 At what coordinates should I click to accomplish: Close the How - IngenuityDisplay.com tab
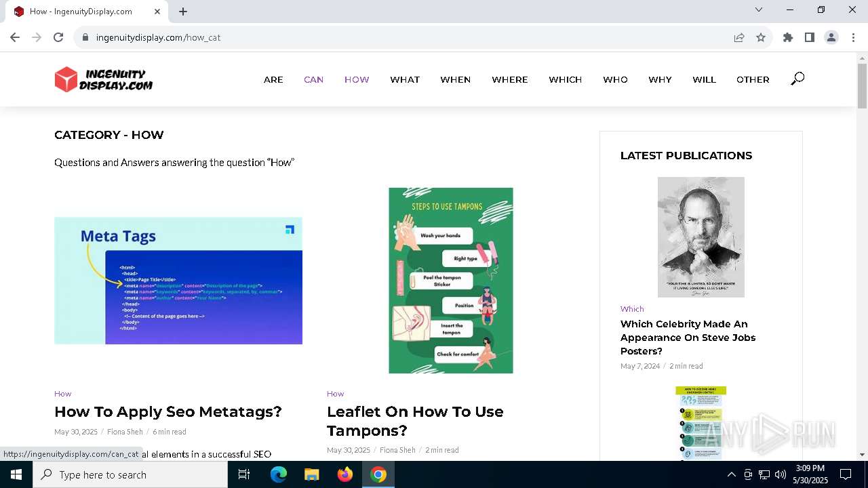(x=157, y=12)
